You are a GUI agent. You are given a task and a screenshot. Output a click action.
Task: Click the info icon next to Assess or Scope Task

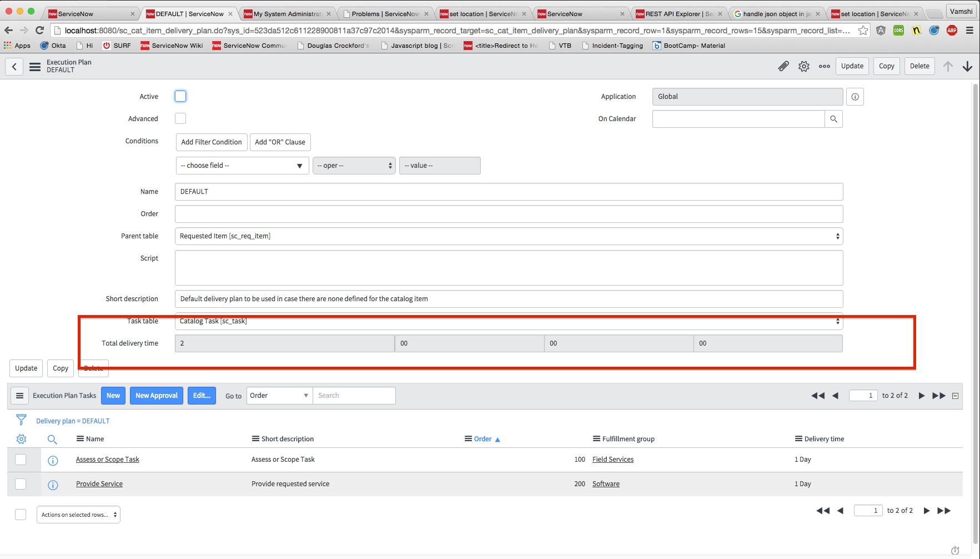pos(53,460)
